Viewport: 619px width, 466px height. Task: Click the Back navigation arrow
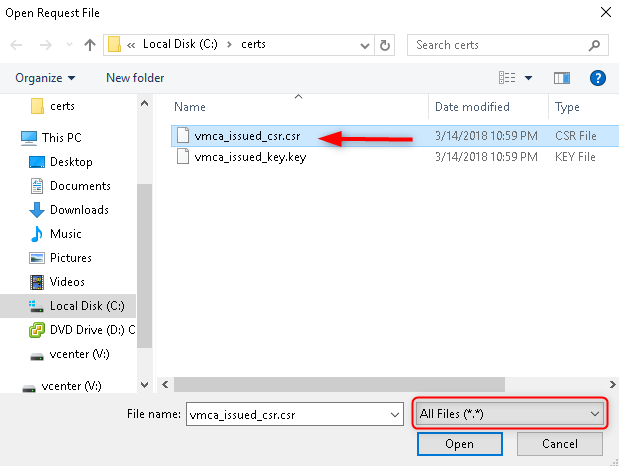(17, 45)
